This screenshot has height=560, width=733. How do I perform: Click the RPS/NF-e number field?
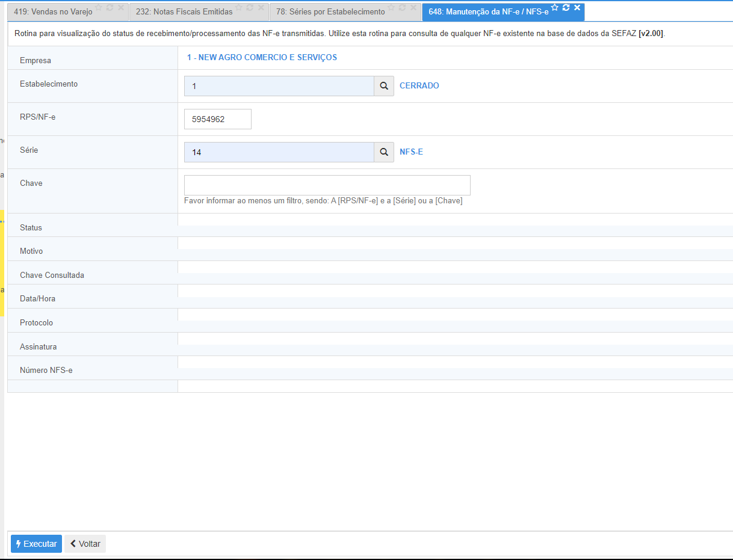(x=218, y=119)
